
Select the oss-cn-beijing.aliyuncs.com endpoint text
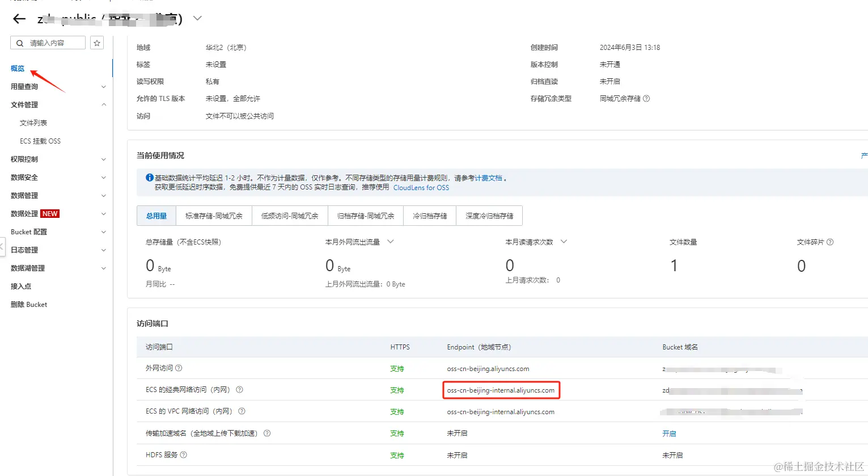pyautogui.click(x=488, y=369)
